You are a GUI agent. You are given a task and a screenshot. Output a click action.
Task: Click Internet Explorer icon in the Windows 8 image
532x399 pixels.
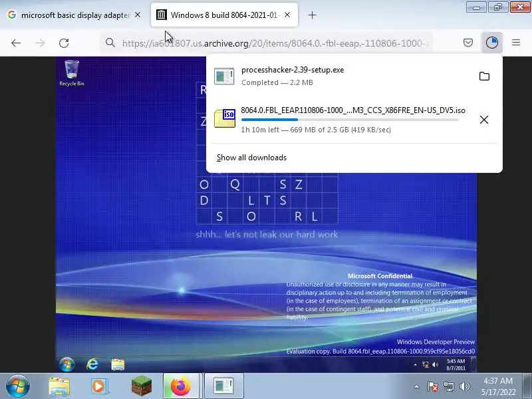(92, 364)
